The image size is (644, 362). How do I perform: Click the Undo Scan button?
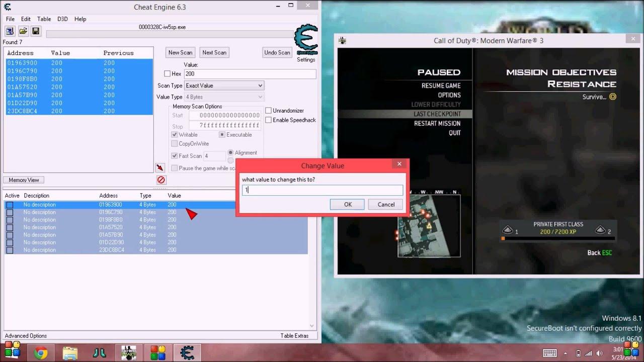(277, 52)
